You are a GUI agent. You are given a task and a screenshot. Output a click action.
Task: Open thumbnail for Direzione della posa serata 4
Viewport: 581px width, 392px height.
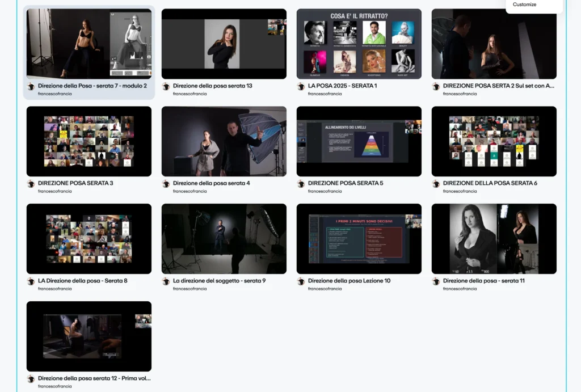pos(224,141)
